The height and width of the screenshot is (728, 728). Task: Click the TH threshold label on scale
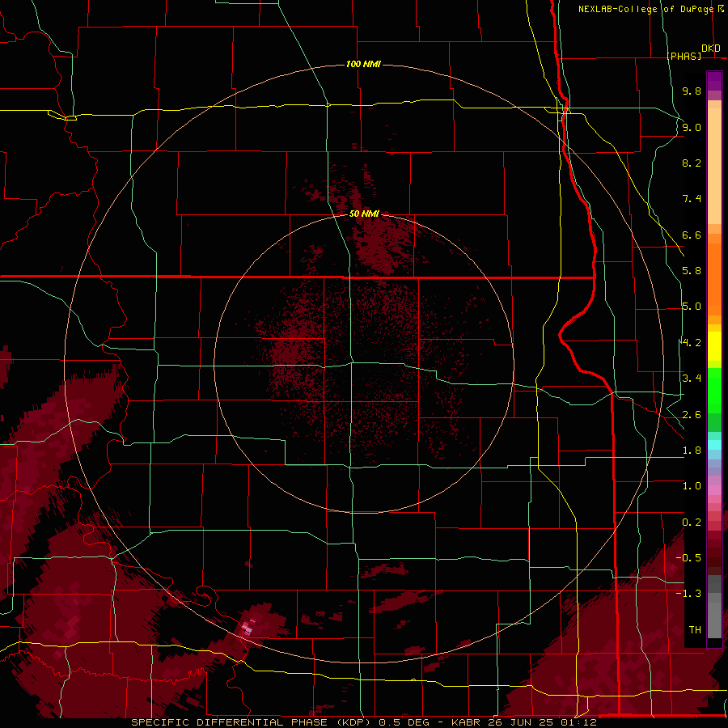tap(695, 630)
